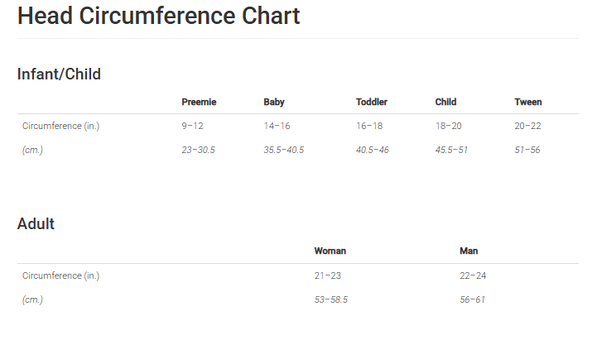
Task: Select the Tween column header
Action: pos(528,103)
